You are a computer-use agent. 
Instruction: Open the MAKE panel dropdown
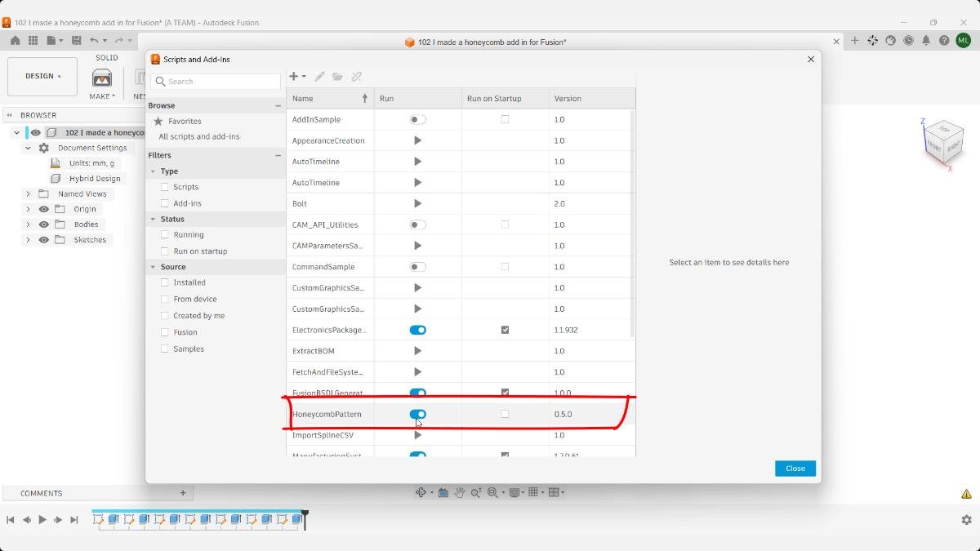[x=102, y=96]
